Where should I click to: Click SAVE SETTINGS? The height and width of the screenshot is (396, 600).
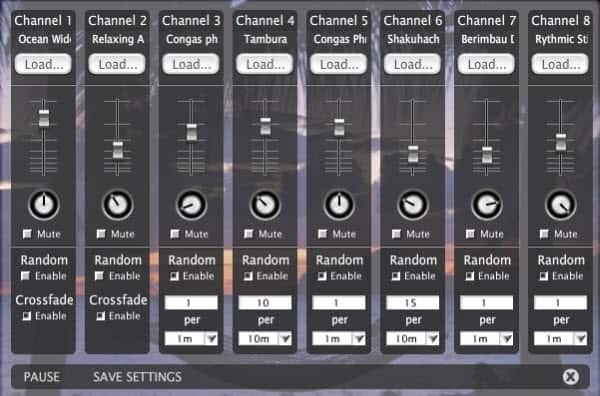click(x=137, y=377)
